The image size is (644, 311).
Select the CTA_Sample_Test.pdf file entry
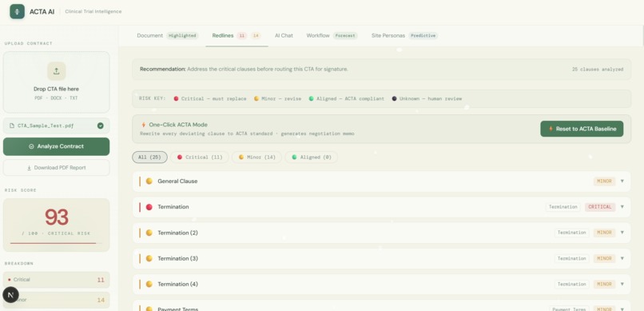(56, 126)
